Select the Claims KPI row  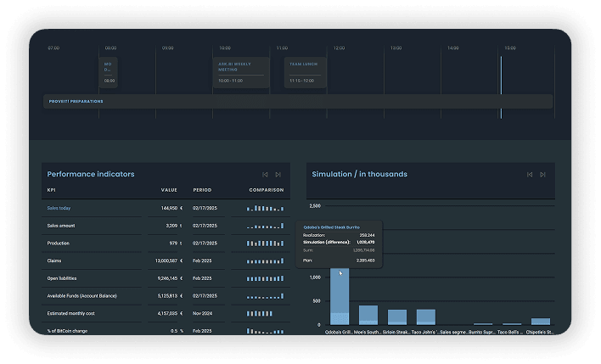53,260
